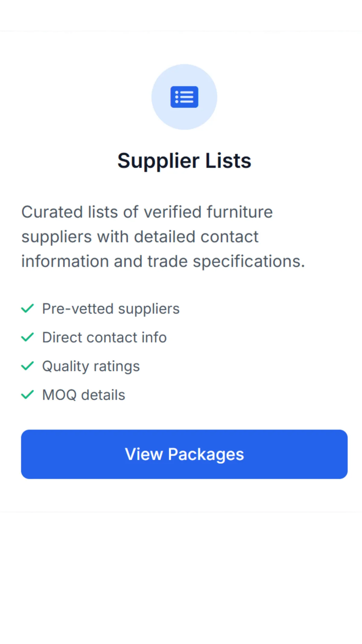Click the word 'Supplier' in the heading
This screenshot has width=362, height=644.
coord(158,161)
